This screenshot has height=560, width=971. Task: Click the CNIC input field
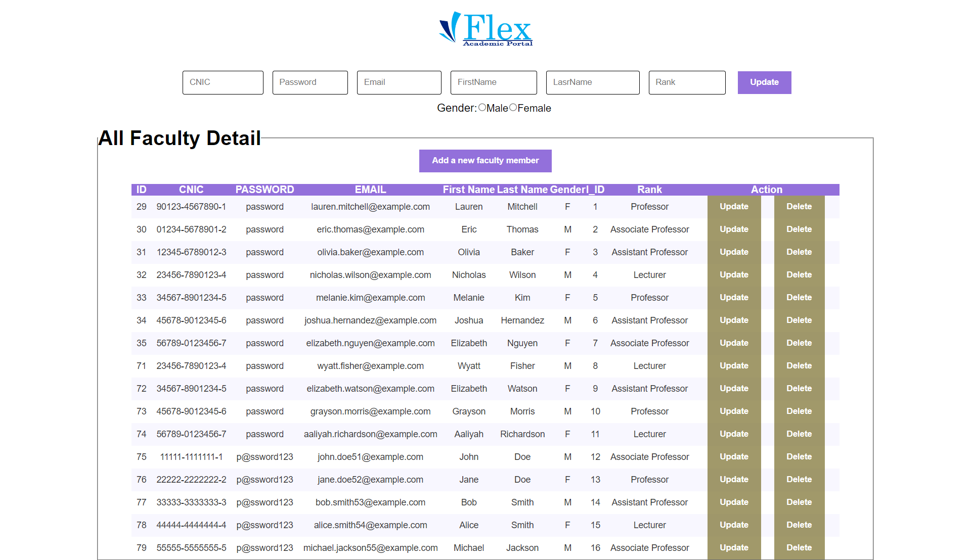223,82
